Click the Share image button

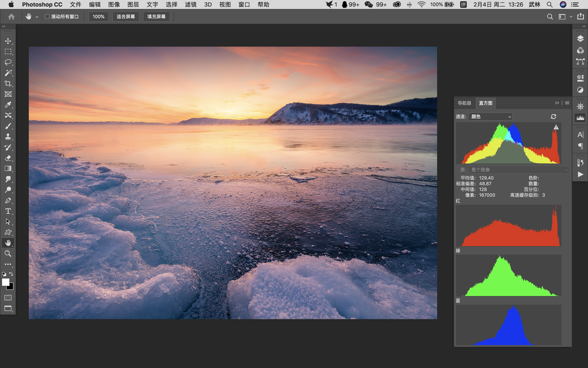click(x=580, y=17)
